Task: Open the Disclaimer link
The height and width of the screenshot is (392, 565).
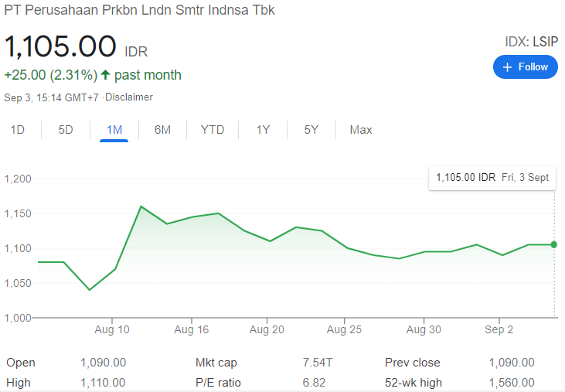Action: pyautogui.click(x=129, y=97)
